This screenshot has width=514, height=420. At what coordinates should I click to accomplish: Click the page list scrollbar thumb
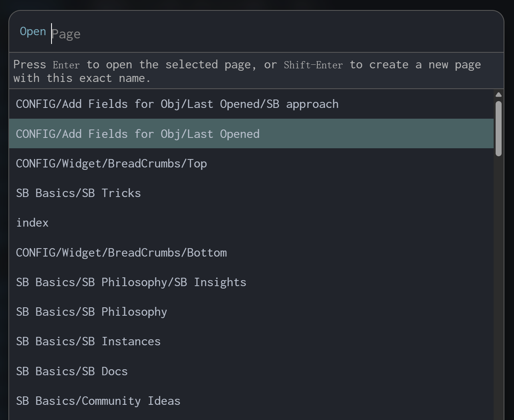click(498, 128)
